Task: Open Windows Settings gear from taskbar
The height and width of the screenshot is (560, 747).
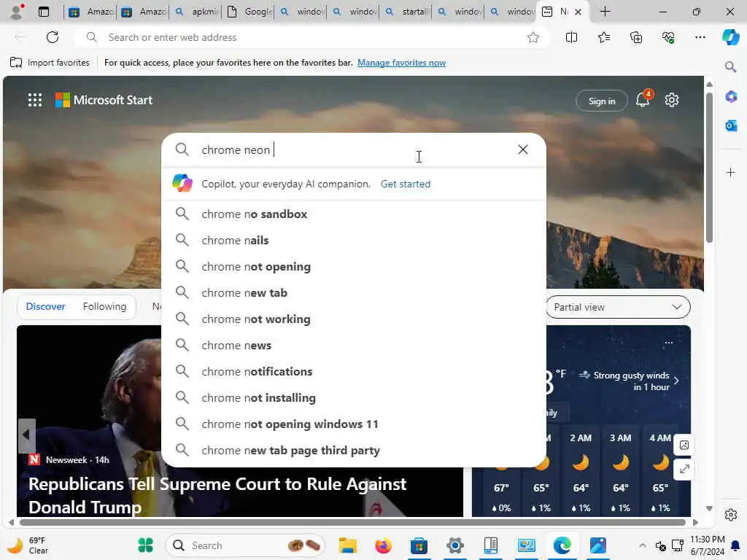Action: [x=454, y=545]
